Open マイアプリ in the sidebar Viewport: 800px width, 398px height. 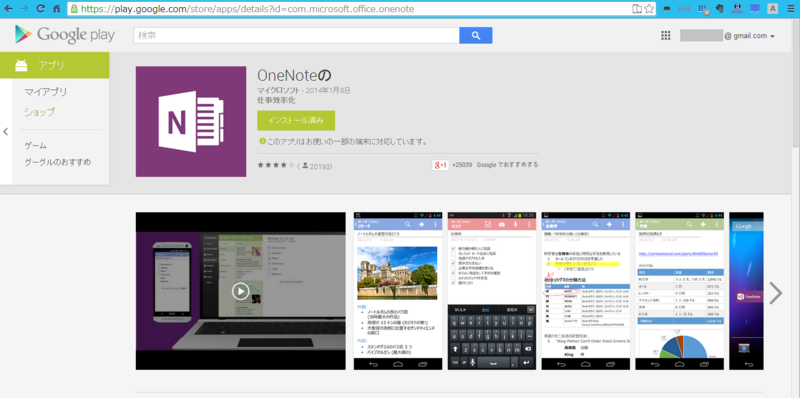[46, 92]
